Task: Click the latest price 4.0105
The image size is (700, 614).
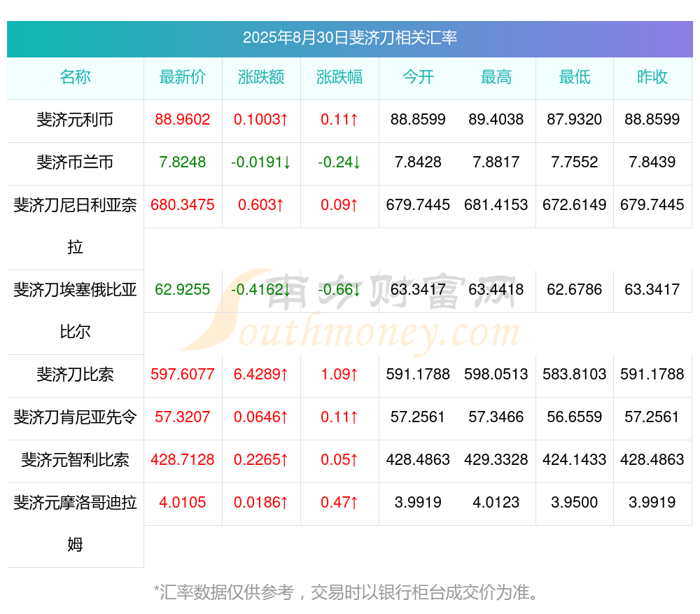Action: [x=183, y=502]
